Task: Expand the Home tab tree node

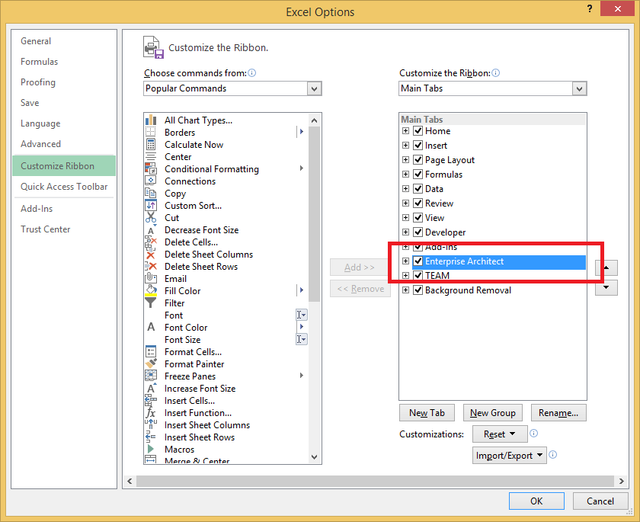Action: 405,131
